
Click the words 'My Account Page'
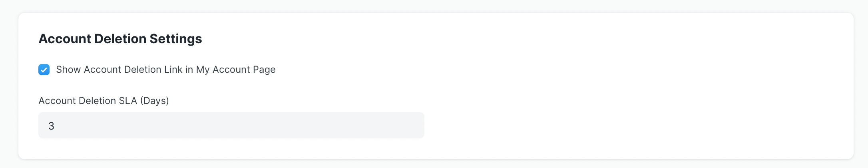pos(236,70)
